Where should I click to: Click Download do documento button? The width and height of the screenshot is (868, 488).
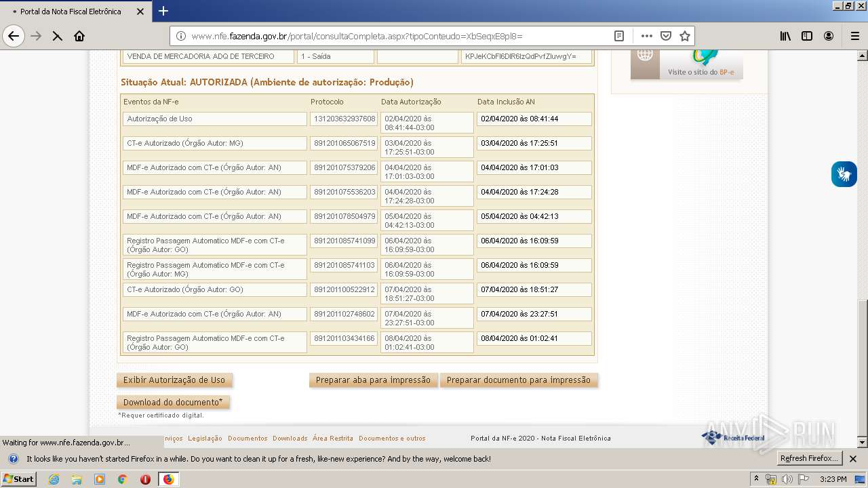tap(173, 403)
